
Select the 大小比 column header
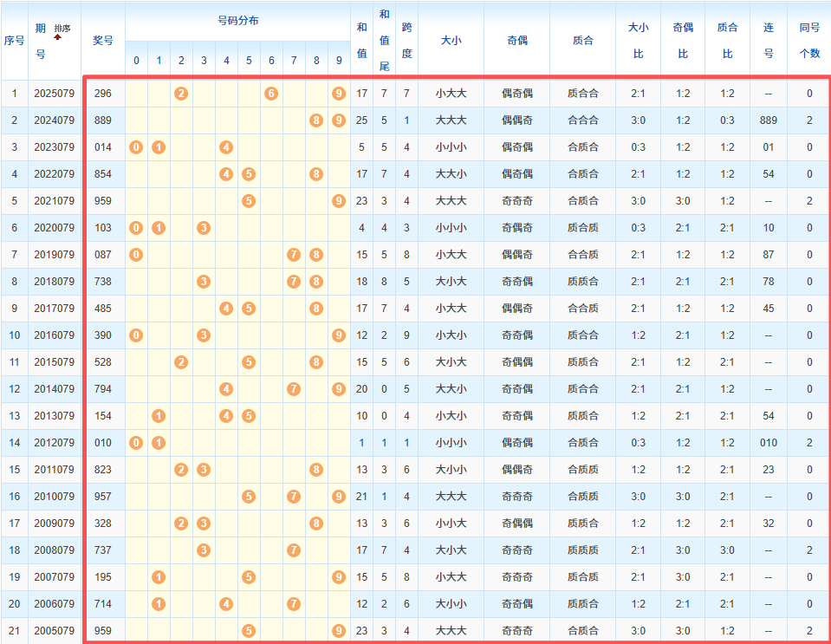coord(638,40)
